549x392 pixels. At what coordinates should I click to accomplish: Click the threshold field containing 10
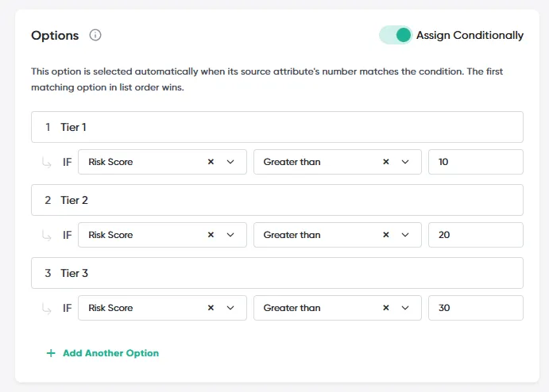tap(476, 162)
